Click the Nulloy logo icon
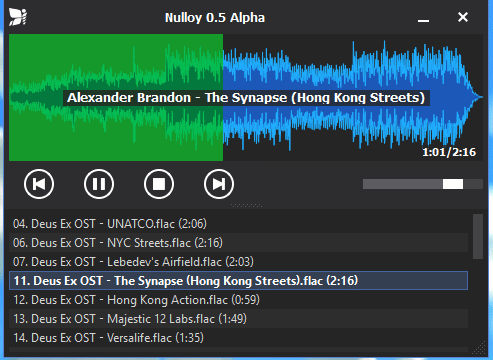The image size is (493, 360). [18, 17]
